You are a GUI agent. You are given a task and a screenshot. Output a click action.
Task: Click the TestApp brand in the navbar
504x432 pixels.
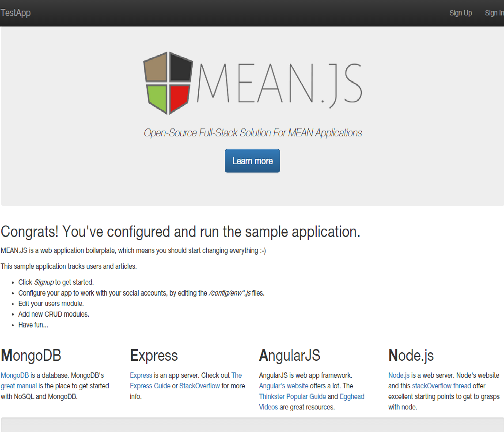pyautogui.click(x=15, y=13)
